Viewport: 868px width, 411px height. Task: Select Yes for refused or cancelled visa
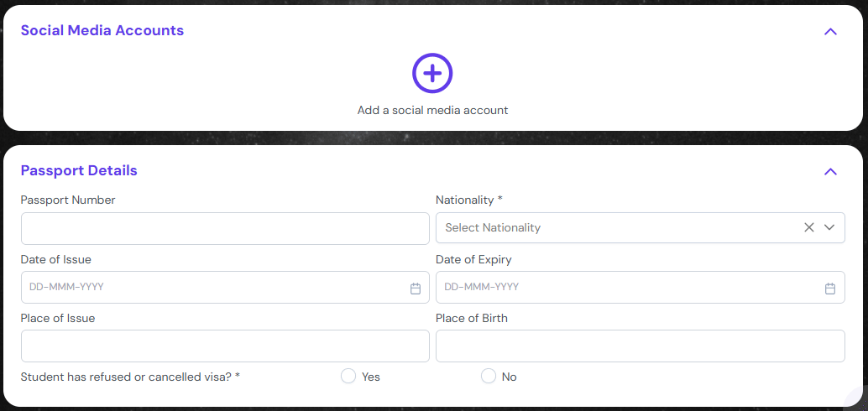coord(348,377)
